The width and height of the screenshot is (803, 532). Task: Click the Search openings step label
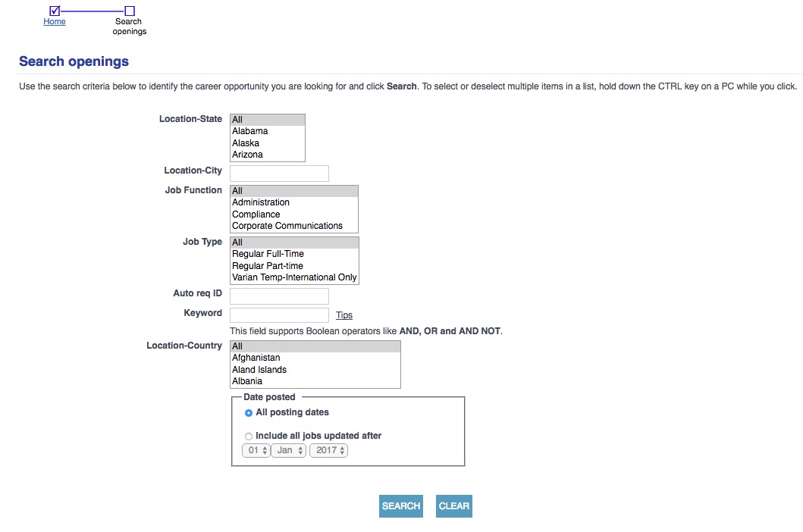point(130,26)
